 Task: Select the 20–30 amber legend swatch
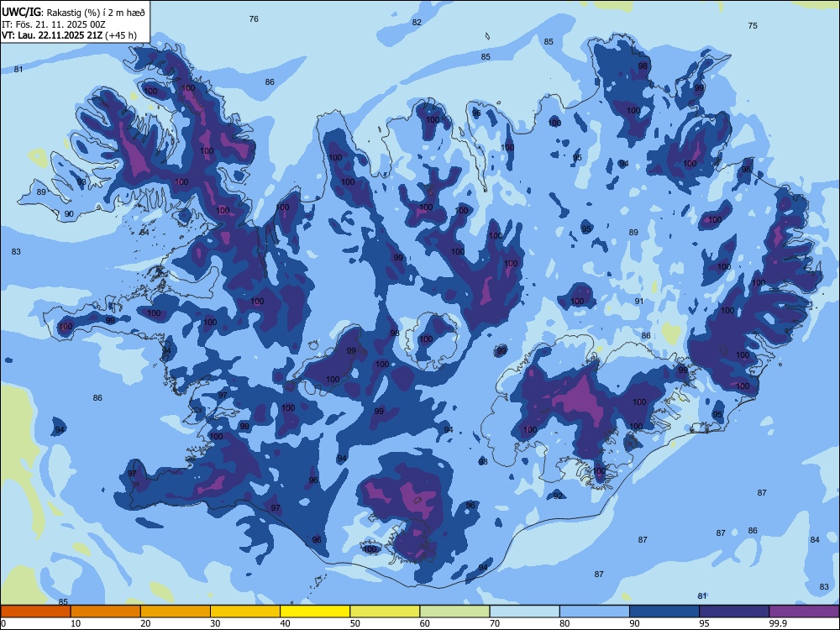pyautogui.click(x=176, y=612)
